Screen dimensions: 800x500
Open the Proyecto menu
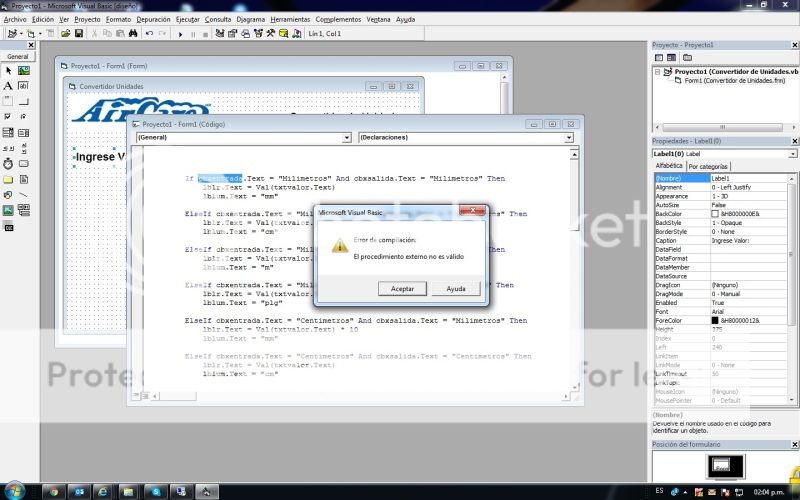click(x=87, y=19)
